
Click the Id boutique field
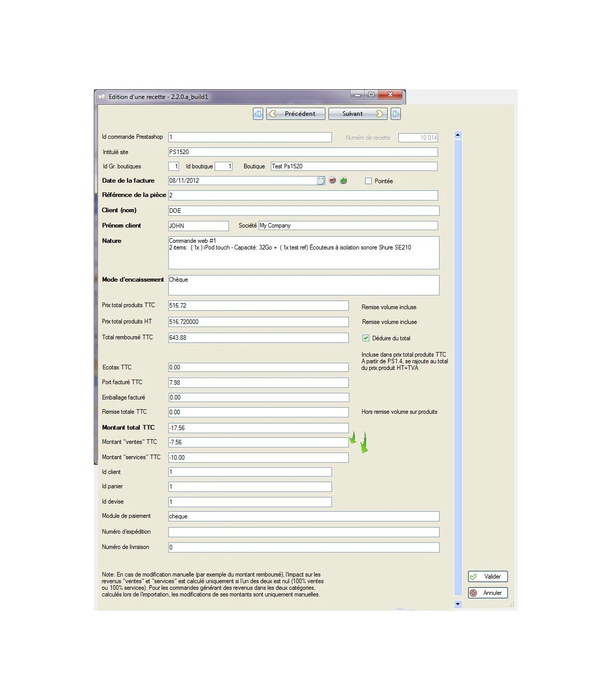[224, 166]
